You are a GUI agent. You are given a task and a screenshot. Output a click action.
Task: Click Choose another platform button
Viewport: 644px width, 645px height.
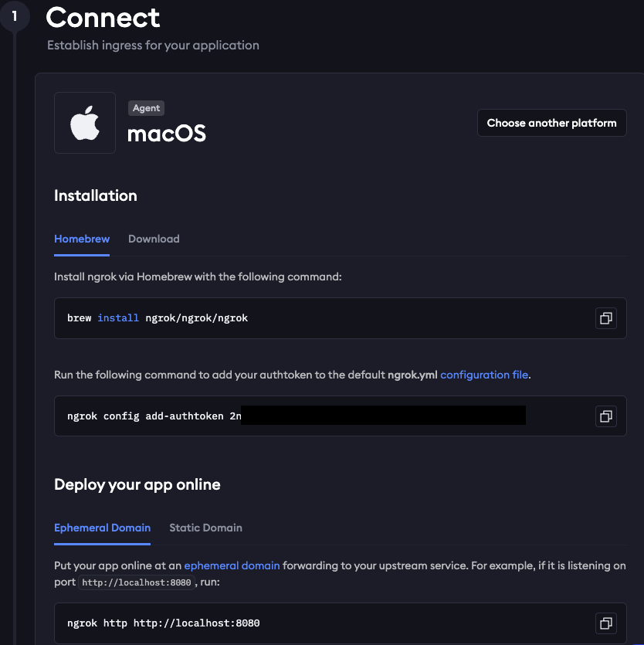click(552, 123)
